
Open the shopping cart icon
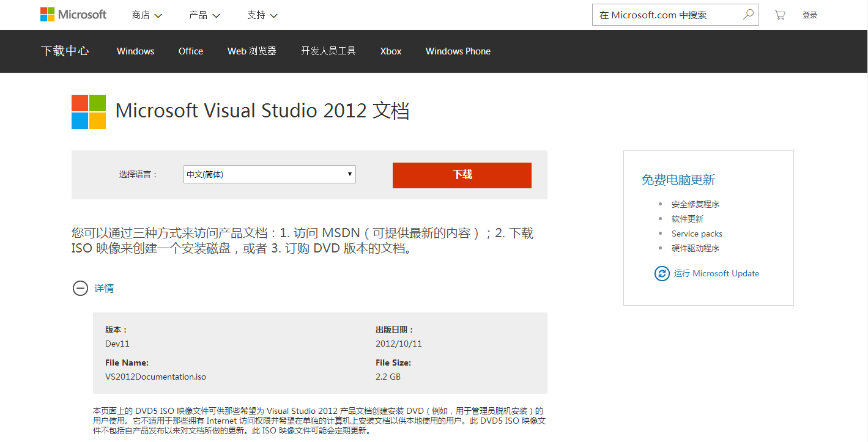coord(780,15)
